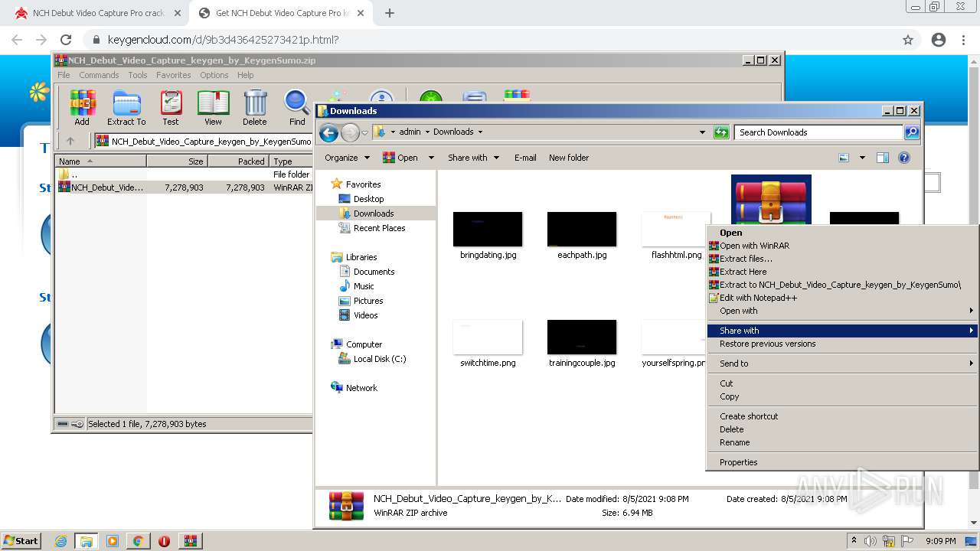This screenshot has height=551, width=980.
Task: Select Desktop in Favorites
Action: click(x=368, y=199)
